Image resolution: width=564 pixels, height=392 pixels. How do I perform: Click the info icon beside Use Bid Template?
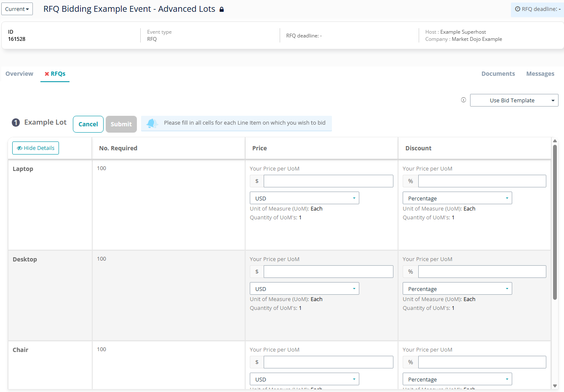coord(463,100)
